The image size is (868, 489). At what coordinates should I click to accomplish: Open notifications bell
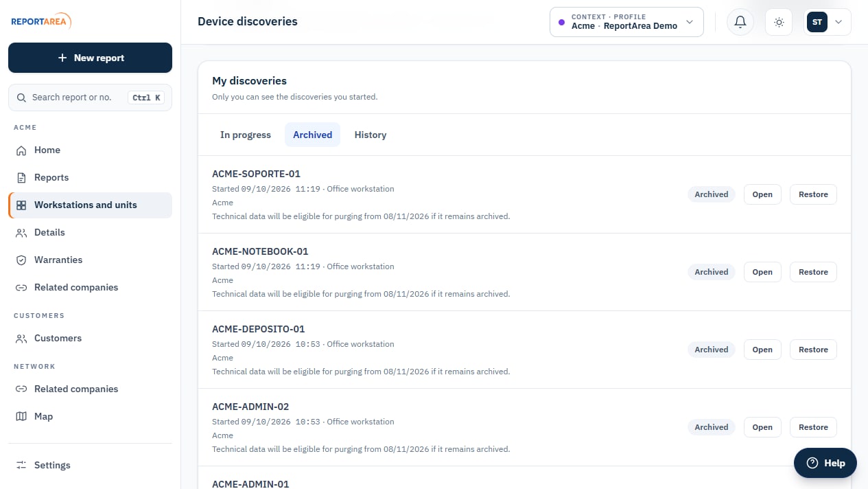click(x=740, y=22)
